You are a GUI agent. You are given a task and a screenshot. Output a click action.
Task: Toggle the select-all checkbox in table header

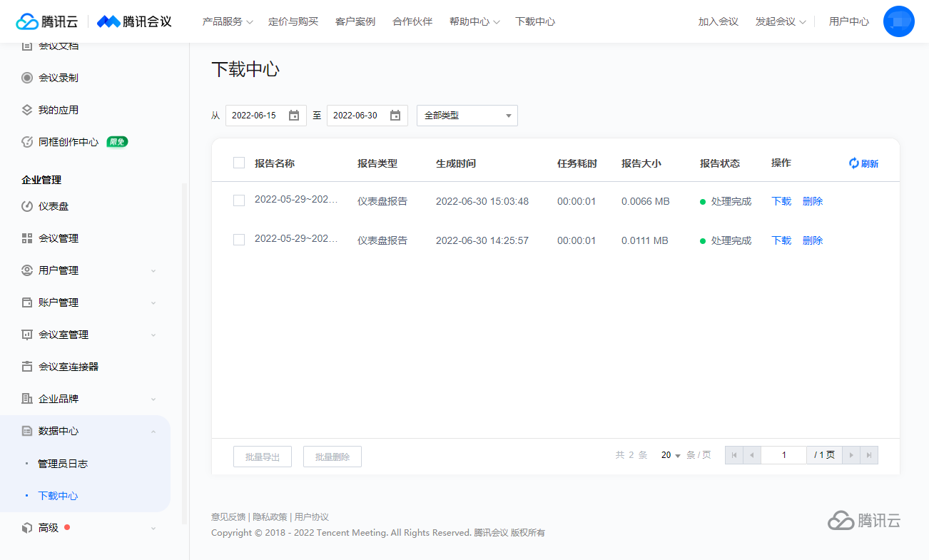pos(239,163)
